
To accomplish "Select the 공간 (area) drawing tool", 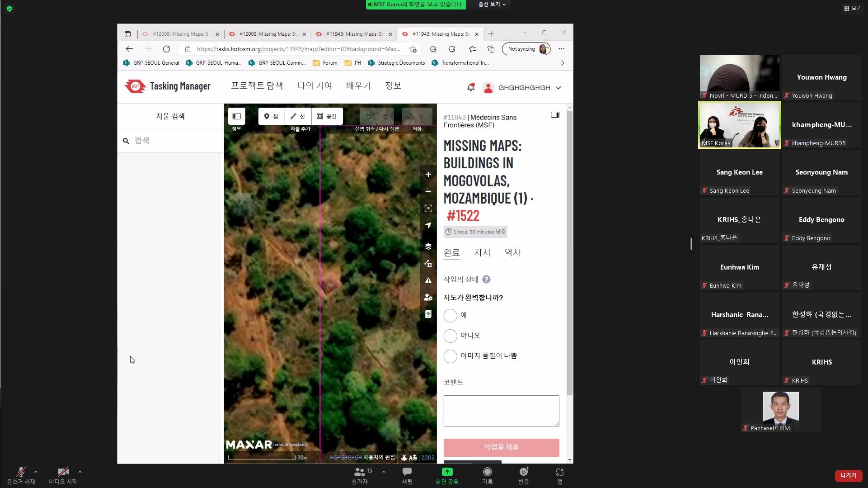I will [x=327, y=116].
